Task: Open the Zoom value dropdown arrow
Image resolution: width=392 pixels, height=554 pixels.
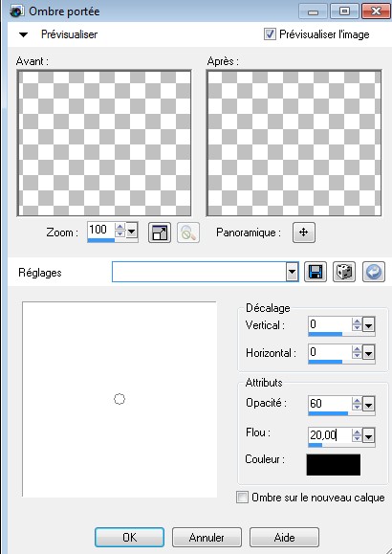Action: click(x=131, y=233)
